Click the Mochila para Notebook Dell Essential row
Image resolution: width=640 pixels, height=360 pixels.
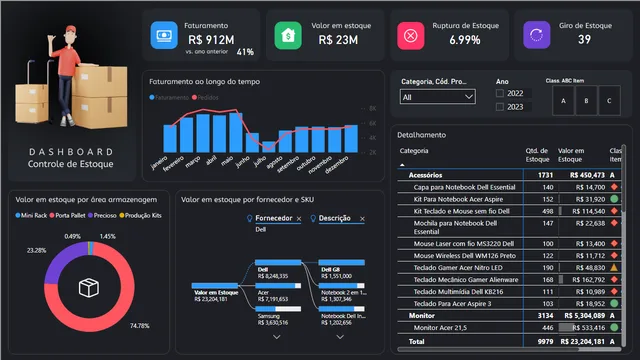coord(509,227)
